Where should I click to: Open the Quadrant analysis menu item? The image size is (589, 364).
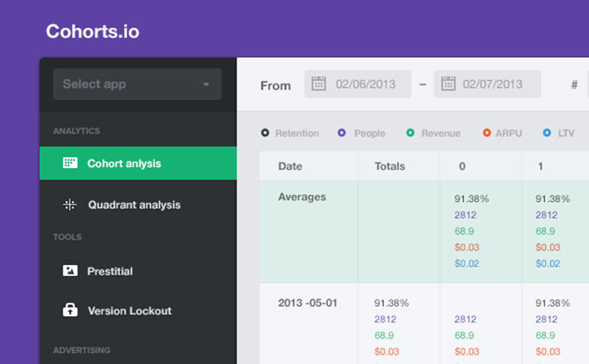coord(137,205)
